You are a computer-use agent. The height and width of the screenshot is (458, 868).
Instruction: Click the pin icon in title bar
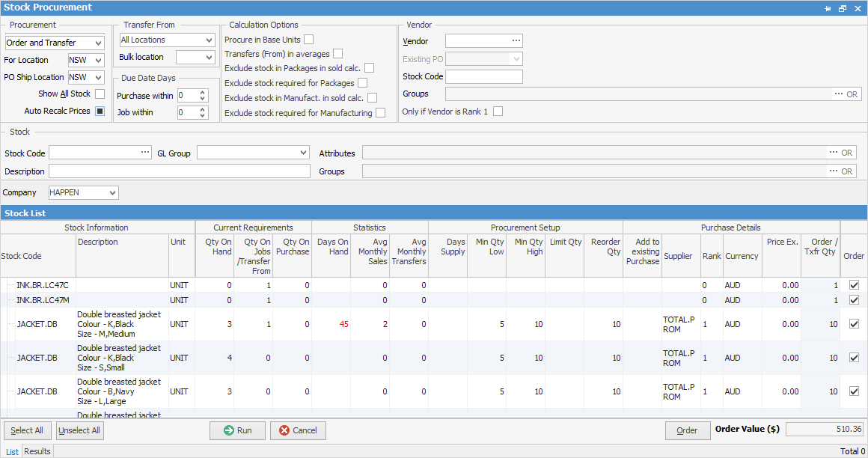(x=828, y=8)
